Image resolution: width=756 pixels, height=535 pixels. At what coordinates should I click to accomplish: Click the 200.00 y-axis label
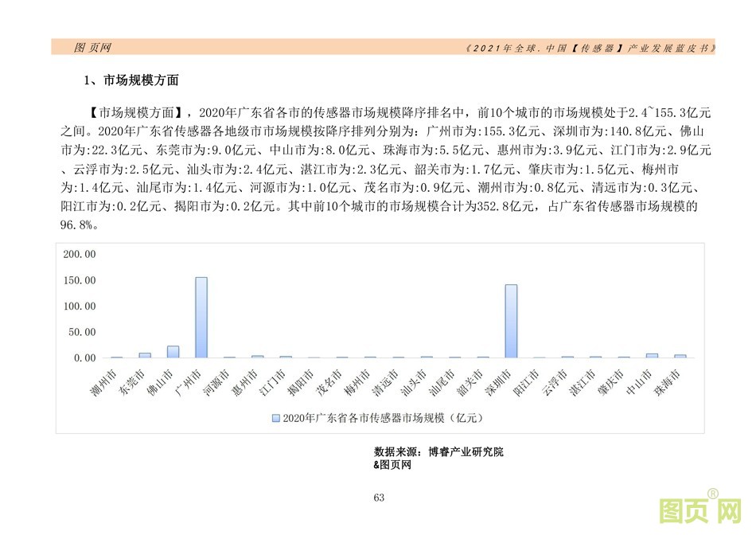click(79, 254)
